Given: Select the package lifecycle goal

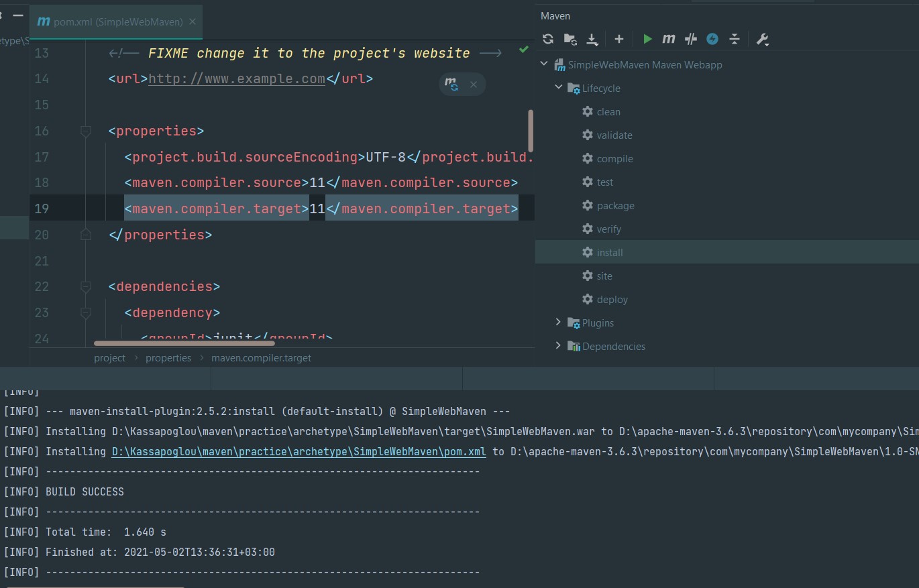Looking at the screenshot, I should point(616,206).
